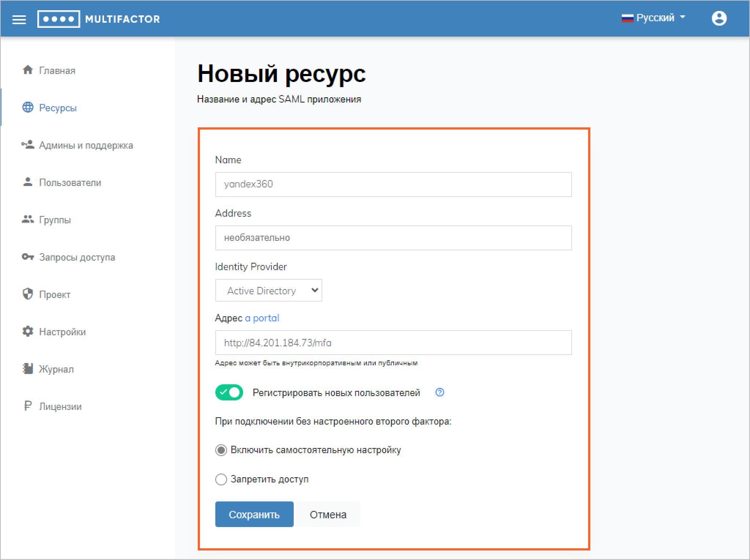Click the shield icon for Проект
Screen dimensions: 750x560
tap(28, 294)
